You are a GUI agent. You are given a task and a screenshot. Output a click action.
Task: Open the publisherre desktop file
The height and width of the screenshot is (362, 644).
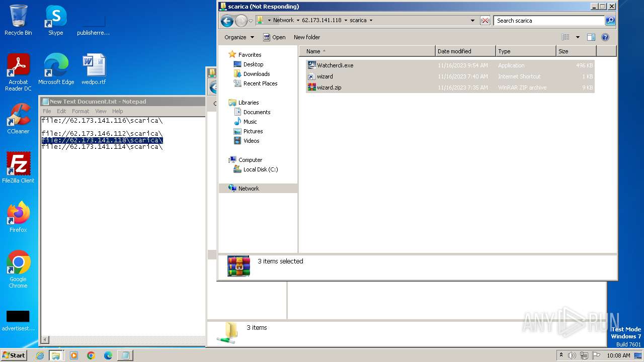tap(94, 24)
